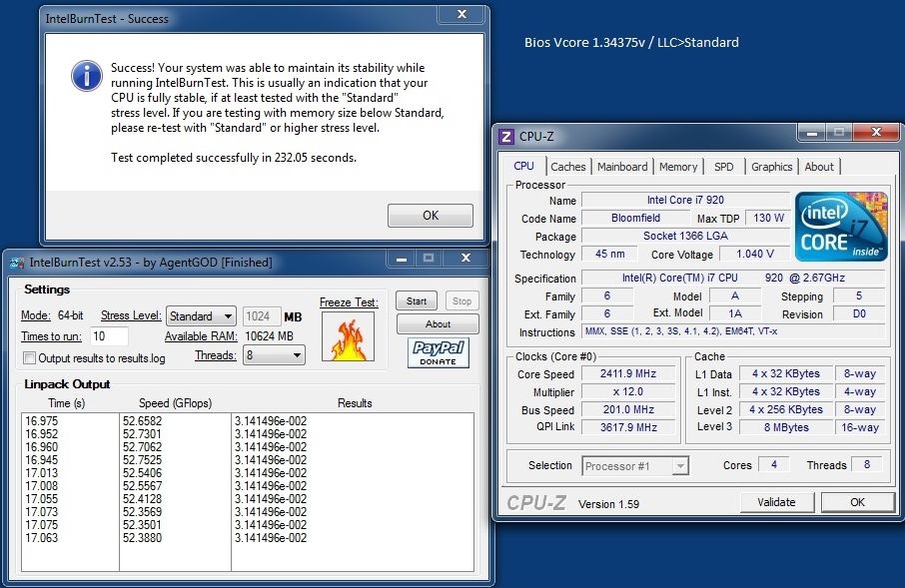Click the Freeze Test label
Image resolution: width=905 pixels, height=588 pixels.
coord(349,302)
